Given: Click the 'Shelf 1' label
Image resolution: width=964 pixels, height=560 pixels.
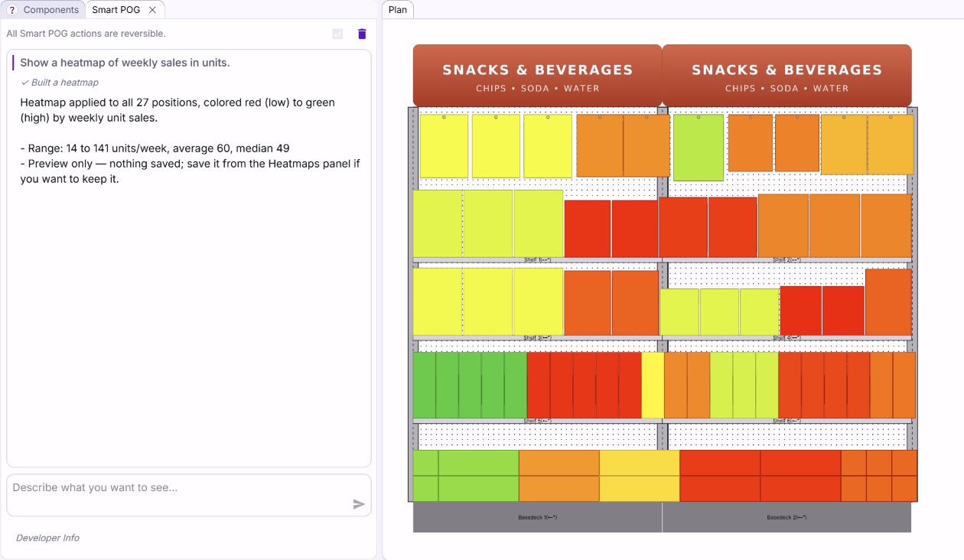Looking at the screenshot, I should coord(537,260).
